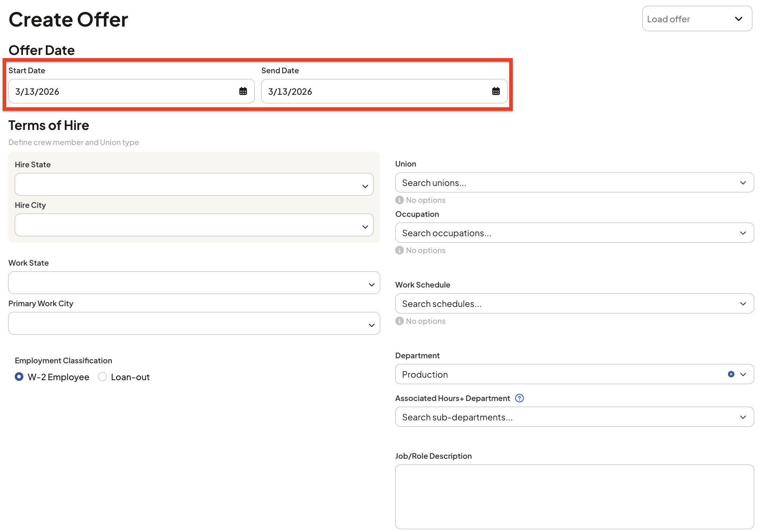Click the Job/Role Description text area

575,497
